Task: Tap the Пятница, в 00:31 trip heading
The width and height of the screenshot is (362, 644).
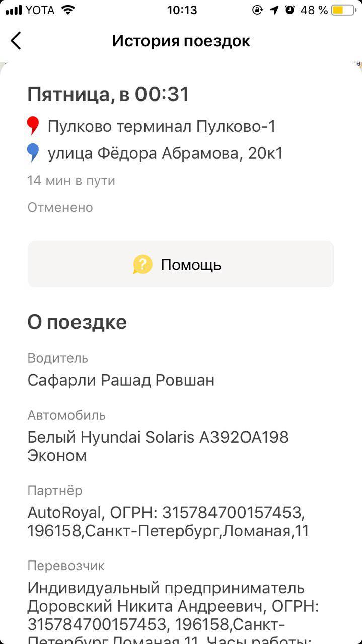Action: pos(108,94)
